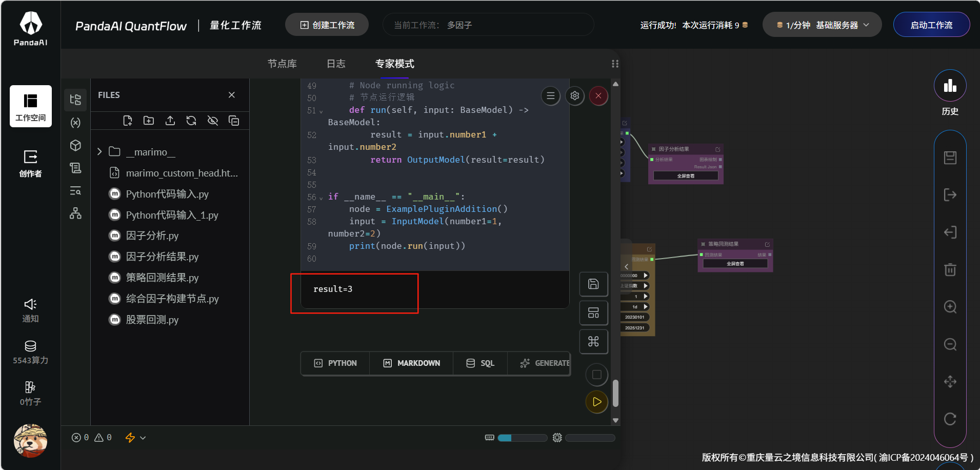Open the lightning runtime settings dropdown chevron
Screen dimensions: 980x470
tap(143, 438)
